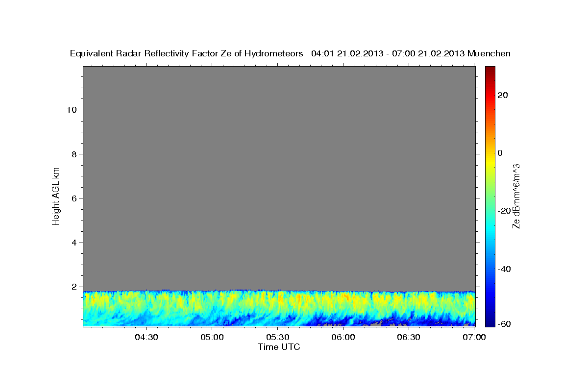Click the 07:00 time tick label
Screen dimensions: 588x392
475,337
